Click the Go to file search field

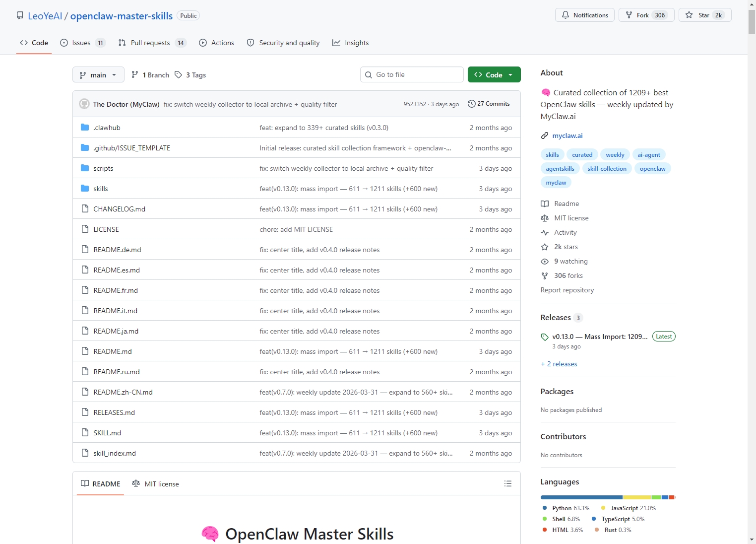pos(412,74)
